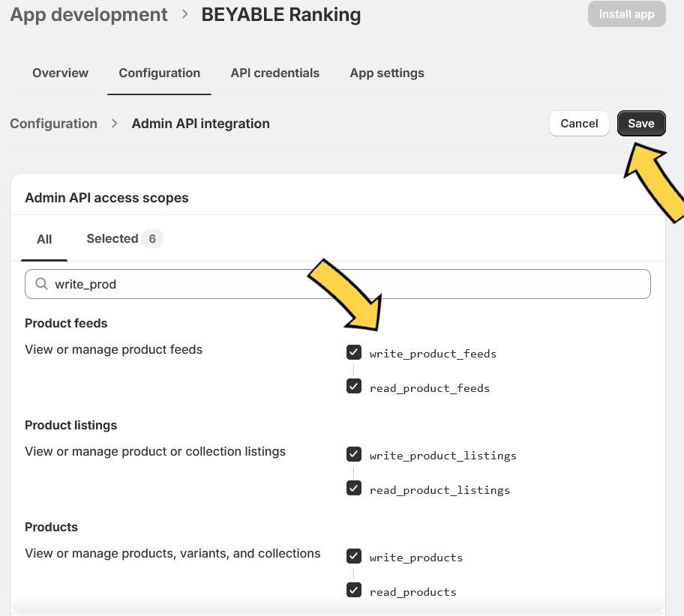Select the All scopes tab
Viewport: 684px width, 616px height.
44,239
